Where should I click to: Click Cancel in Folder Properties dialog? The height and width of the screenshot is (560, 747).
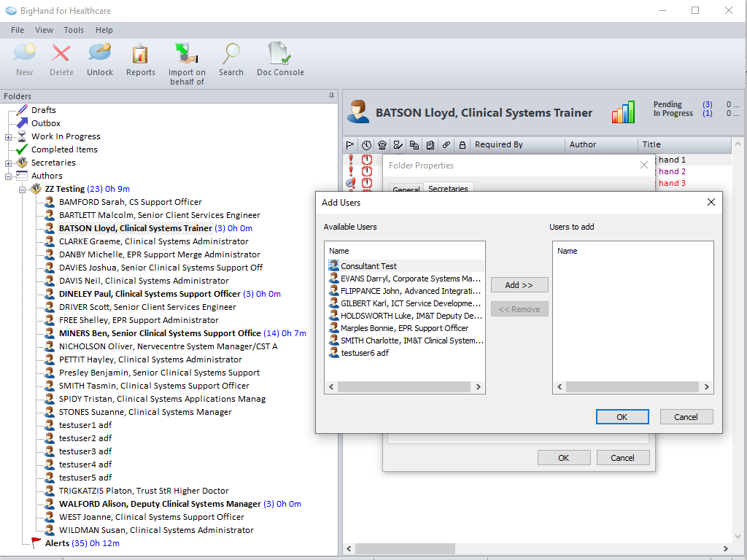623,458
